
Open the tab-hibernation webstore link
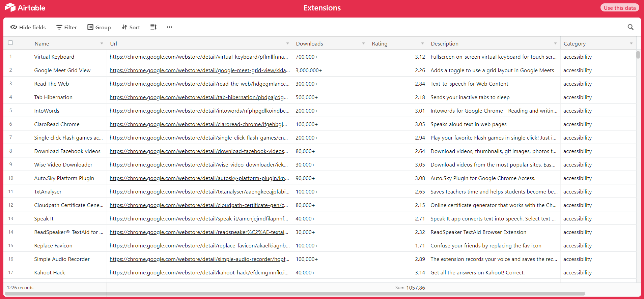tap(199, 97)
